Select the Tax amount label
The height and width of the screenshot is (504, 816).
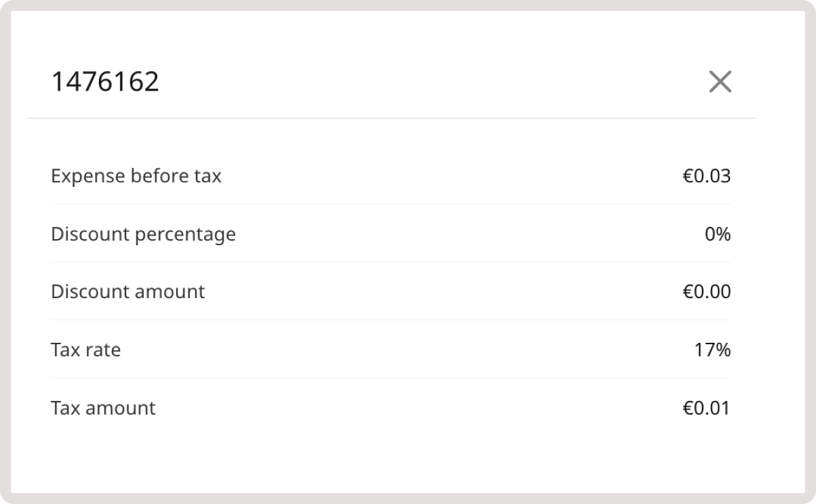pos(102,408)
